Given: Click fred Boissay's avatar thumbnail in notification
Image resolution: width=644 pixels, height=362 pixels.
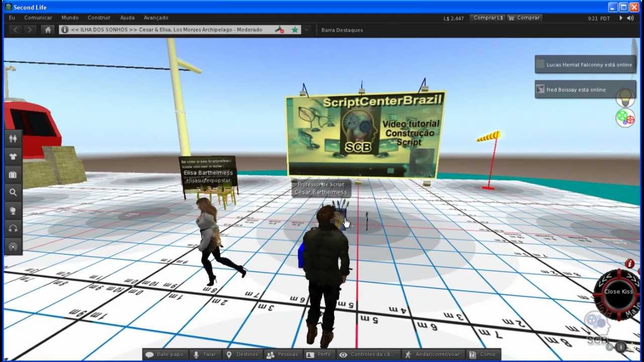Looking at the screenshot, I should pos(540,89).
